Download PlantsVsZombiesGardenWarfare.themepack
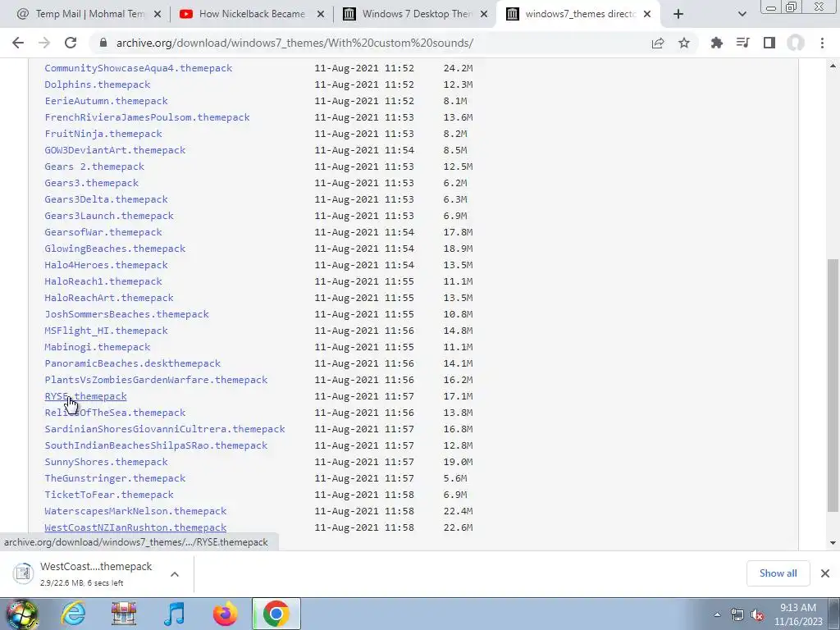 coord(156,380)
